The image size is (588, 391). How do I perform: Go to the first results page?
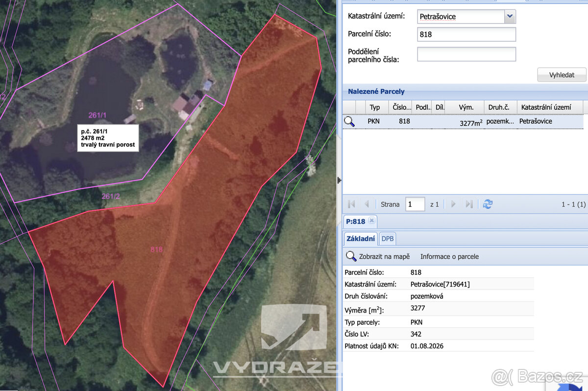(351, 204)
